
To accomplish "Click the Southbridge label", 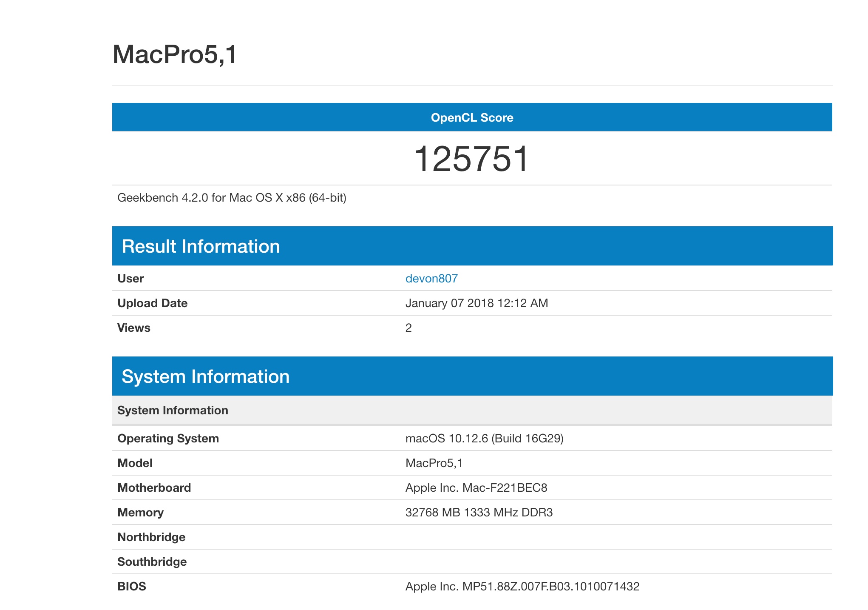I will click(x=152, y=562).
